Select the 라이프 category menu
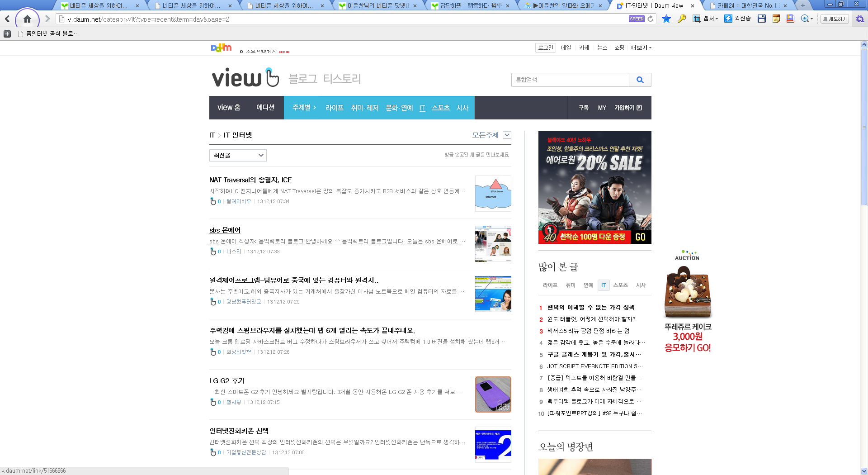The image size is (868, 475). [335, 108]
